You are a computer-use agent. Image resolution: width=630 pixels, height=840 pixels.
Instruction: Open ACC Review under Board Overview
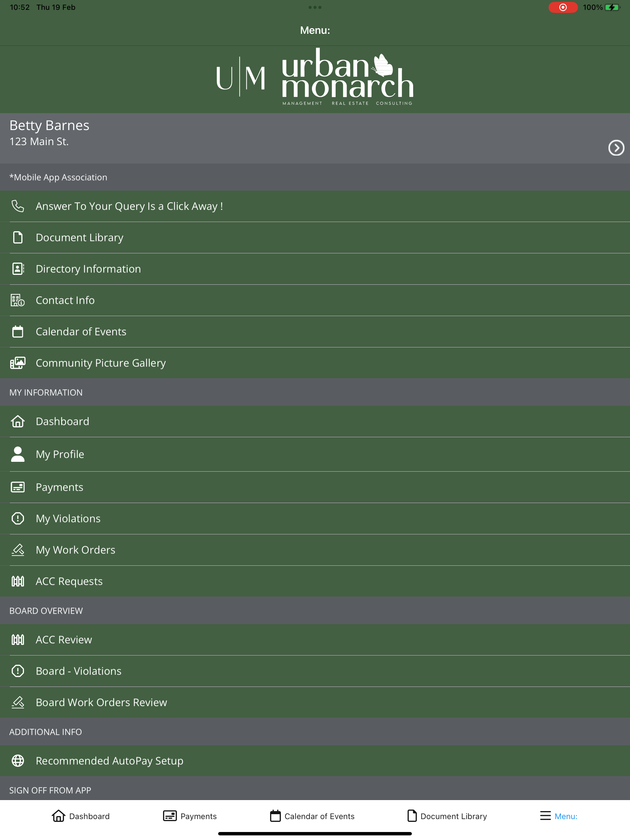pos(315,640)
